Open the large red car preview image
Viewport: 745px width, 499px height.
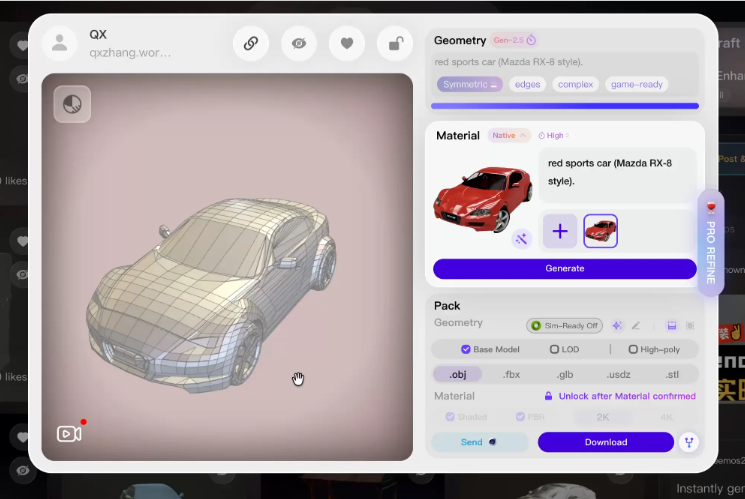pos(483,198)
